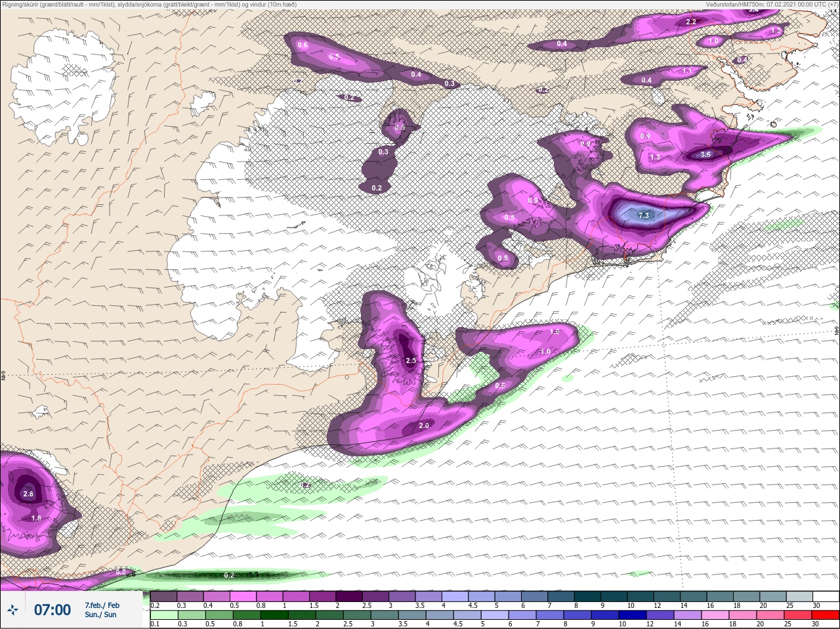
Task: Click the 'Veðurstofan/HM750m' model run header
Action: (x=771, y=4)
